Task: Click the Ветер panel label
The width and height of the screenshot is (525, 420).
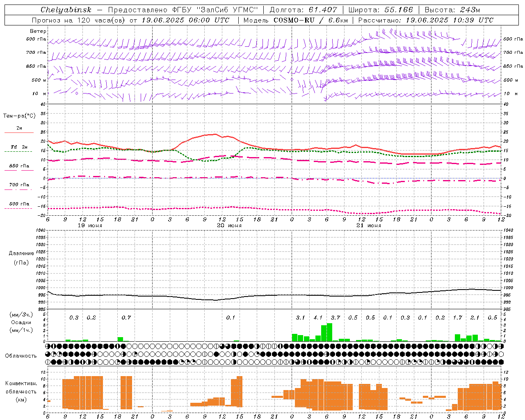Action: [x=38, y=31]
